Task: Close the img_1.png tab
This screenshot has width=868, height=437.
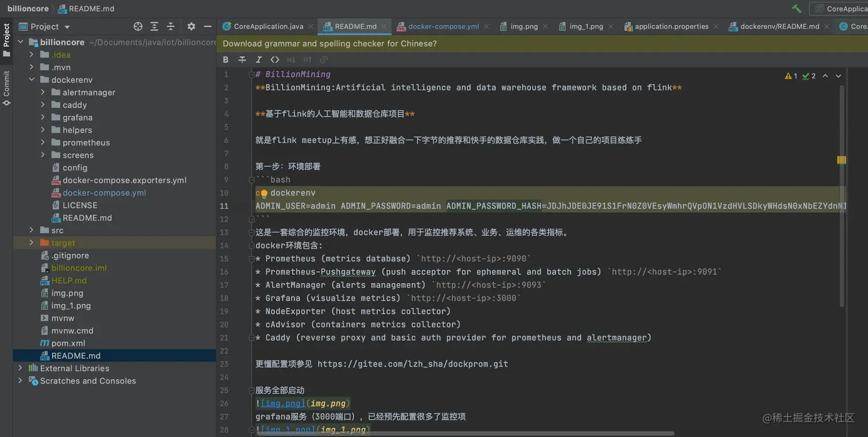Action: [611, 26]
